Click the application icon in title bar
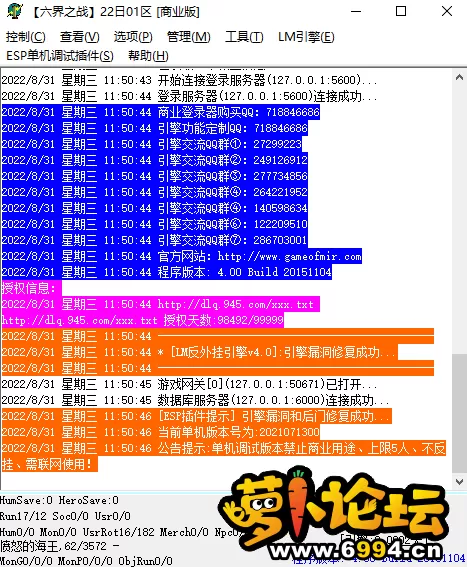The height and width of the screenshot is (567, 467). coord(14,11)
